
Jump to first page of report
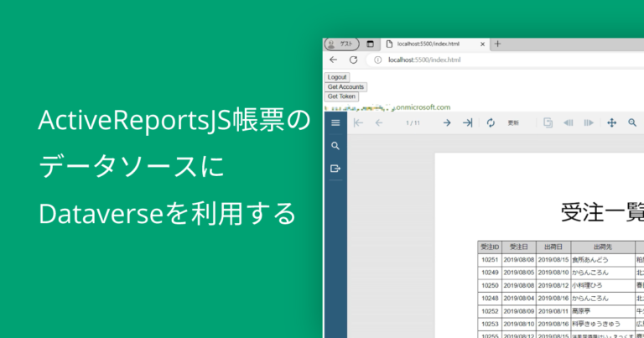click(358, 122)
